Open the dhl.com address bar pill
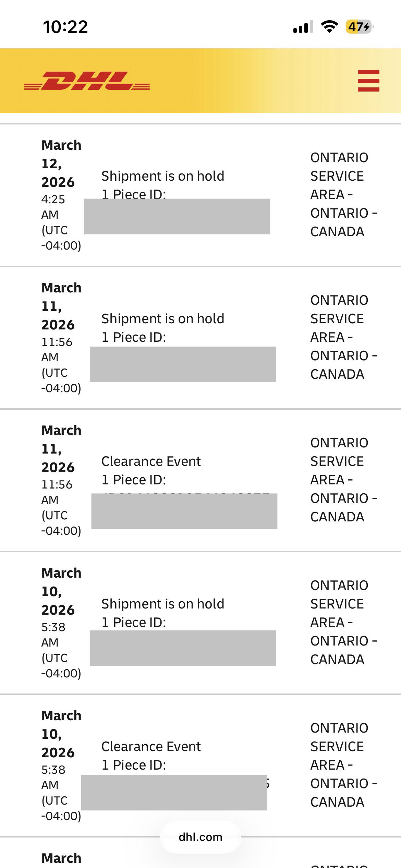Viewport: 401px width, 868px height. pyautogui.click(x=200, y=837)
